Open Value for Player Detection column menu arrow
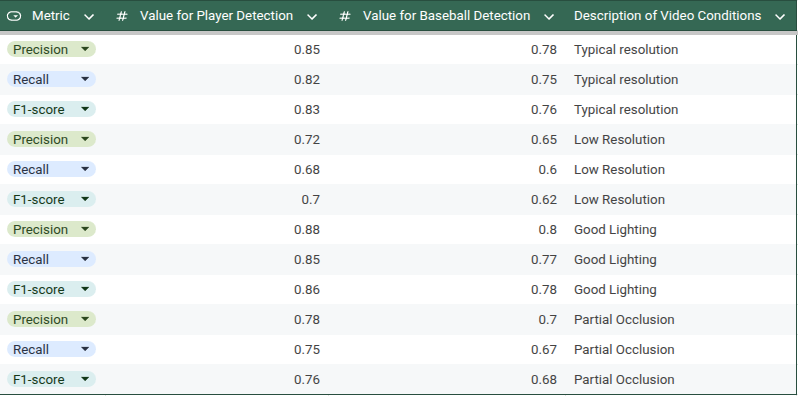This screenshot has width=798, height=396. point(312,17)
